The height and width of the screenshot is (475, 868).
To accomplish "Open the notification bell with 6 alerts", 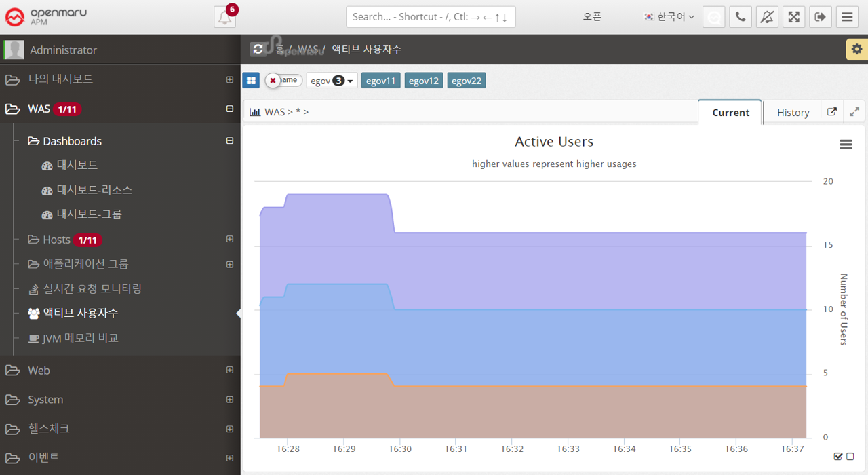I will click(225, 17).
